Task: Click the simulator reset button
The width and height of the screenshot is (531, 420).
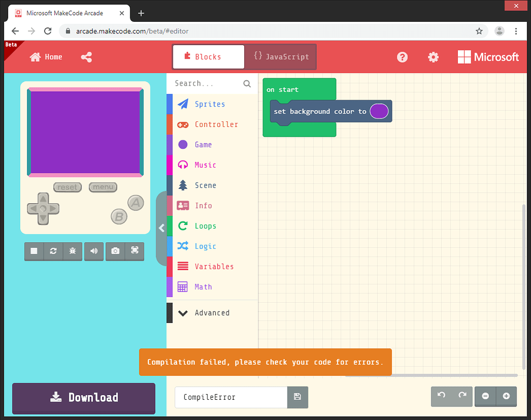Action: click(x=67, y=187)
